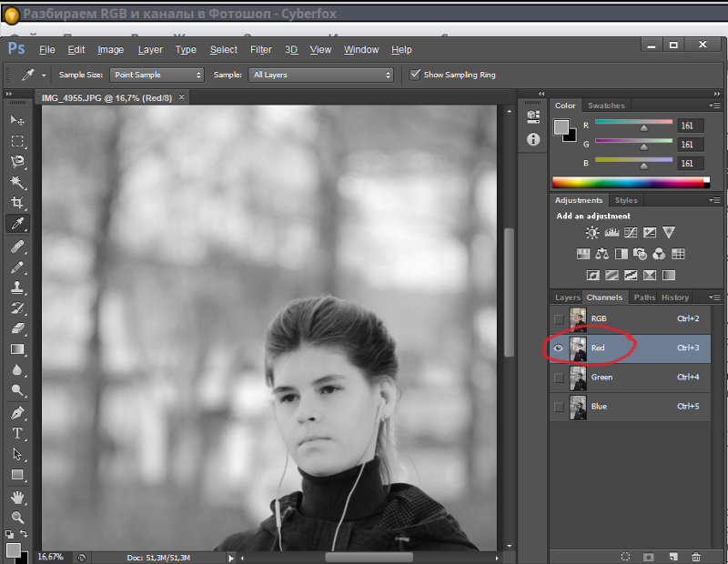Choose the Hand tool
This screenshot has height=564, width=728.
click(x=17, y=497)
